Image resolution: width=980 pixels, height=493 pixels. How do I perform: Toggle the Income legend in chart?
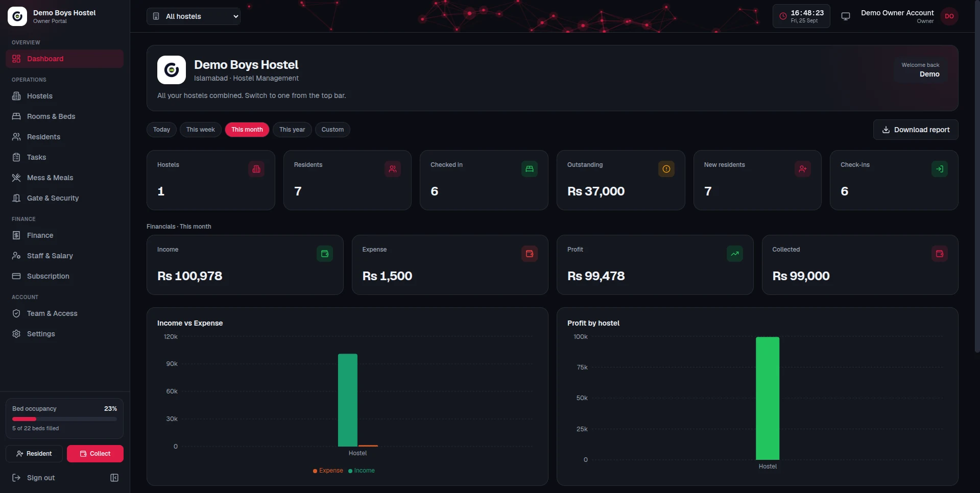[x=362, y=471]
